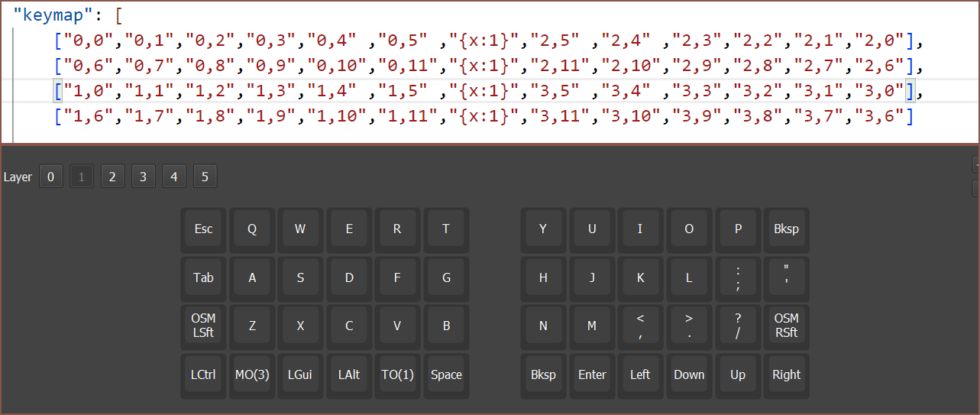The height and width of the screenshot is (415, 980).
Task: Select the Tab key
Action: point(203,277)
